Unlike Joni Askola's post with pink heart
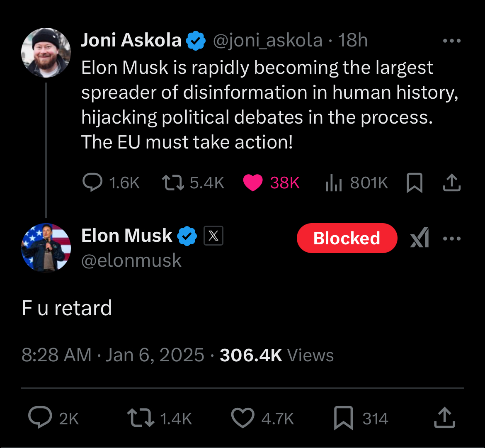Image resolution: width=485 pixels, height=448 pixels. [x=253, y=183]
